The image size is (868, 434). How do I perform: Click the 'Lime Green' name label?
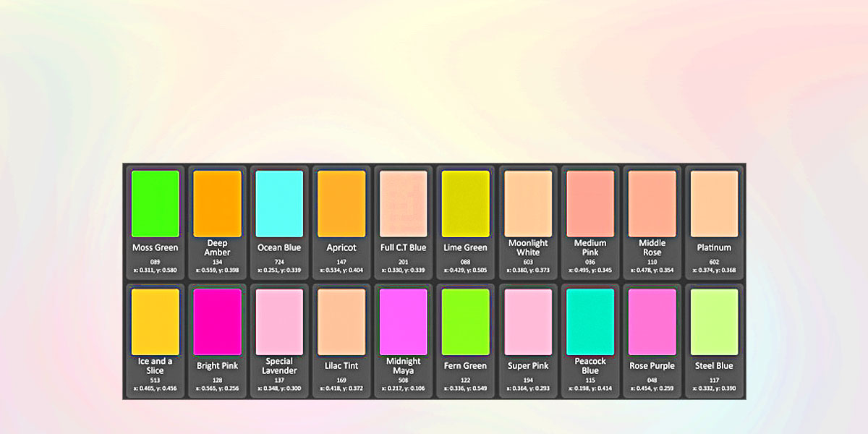465,247
